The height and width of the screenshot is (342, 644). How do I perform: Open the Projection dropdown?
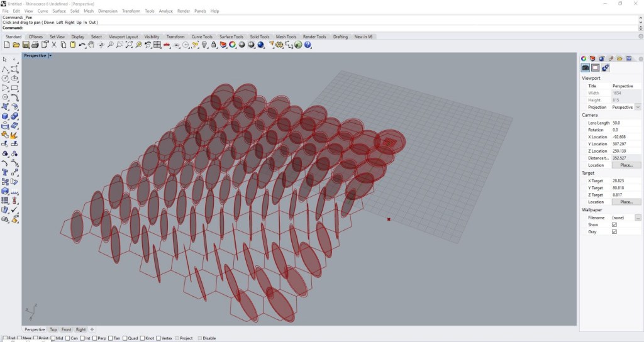[638, 108]
